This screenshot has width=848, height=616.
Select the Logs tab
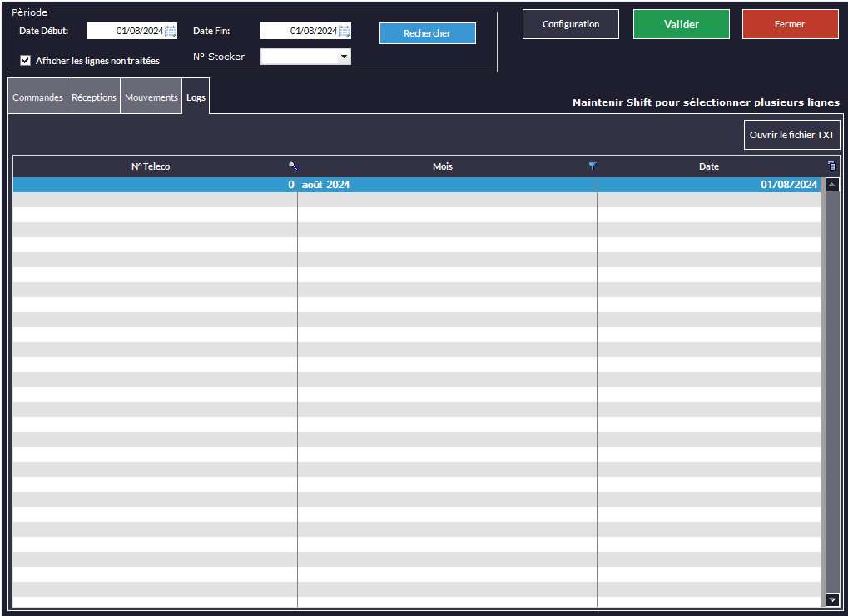click(x=196, y=97)
